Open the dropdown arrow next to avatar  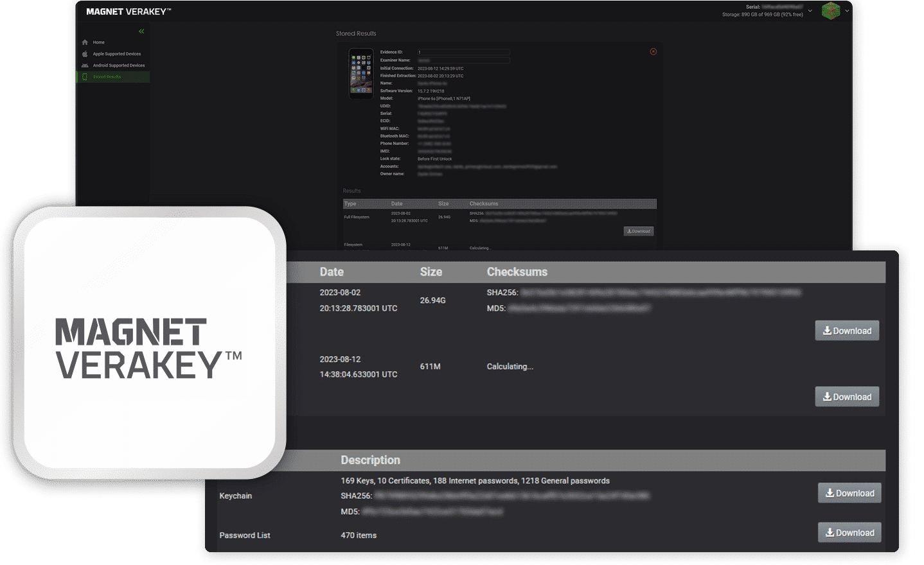(x=847, y=11)
